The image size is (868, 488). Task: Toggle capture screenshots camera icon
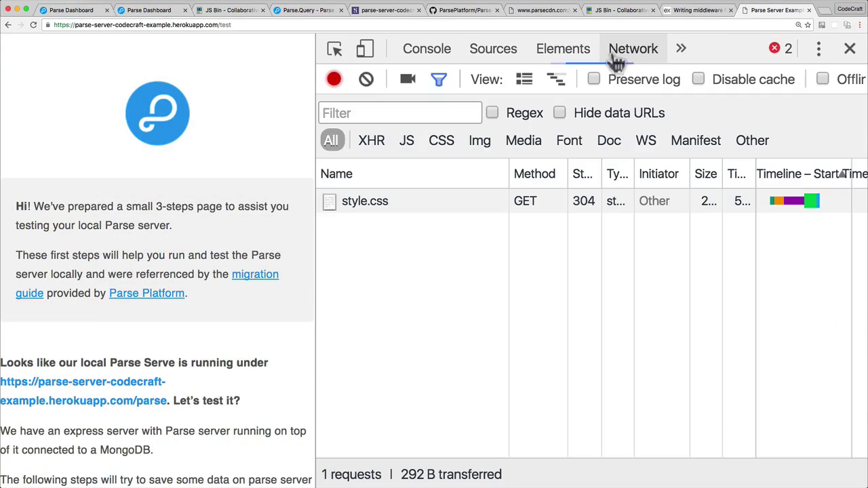408,79
